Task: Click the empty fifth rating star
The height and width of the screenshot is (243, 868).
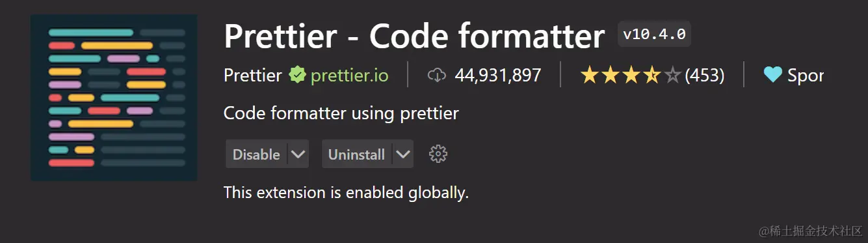Action: (672, 76)
